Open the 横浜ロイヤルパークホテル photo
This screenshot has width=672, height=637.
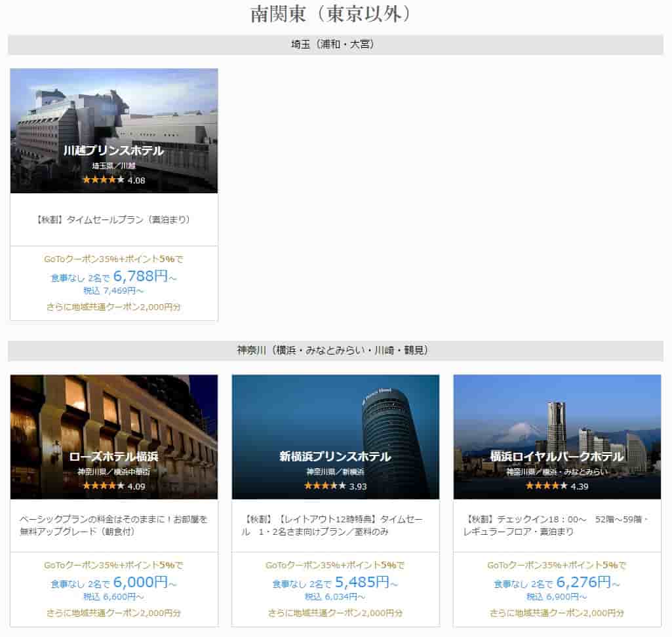[x=557, y=437]
